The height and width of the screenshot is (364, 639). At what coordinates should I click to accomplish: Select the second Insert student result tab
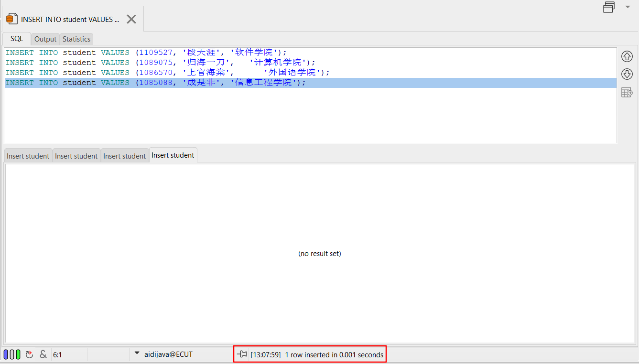76,156
